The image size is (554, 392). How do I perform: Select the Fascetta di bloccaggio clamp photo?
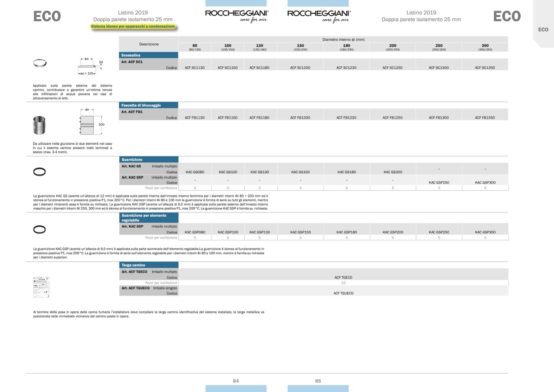[x=39, y=125]
